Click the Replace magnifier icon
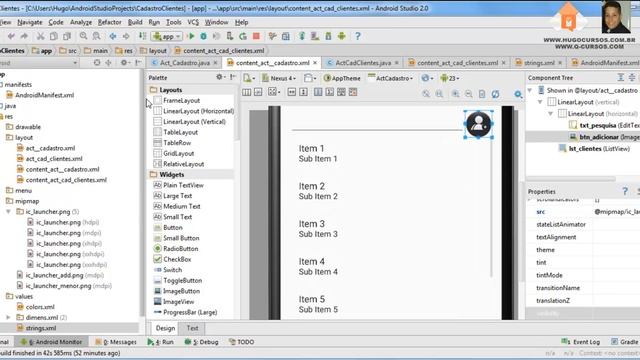 click(96, 36)
